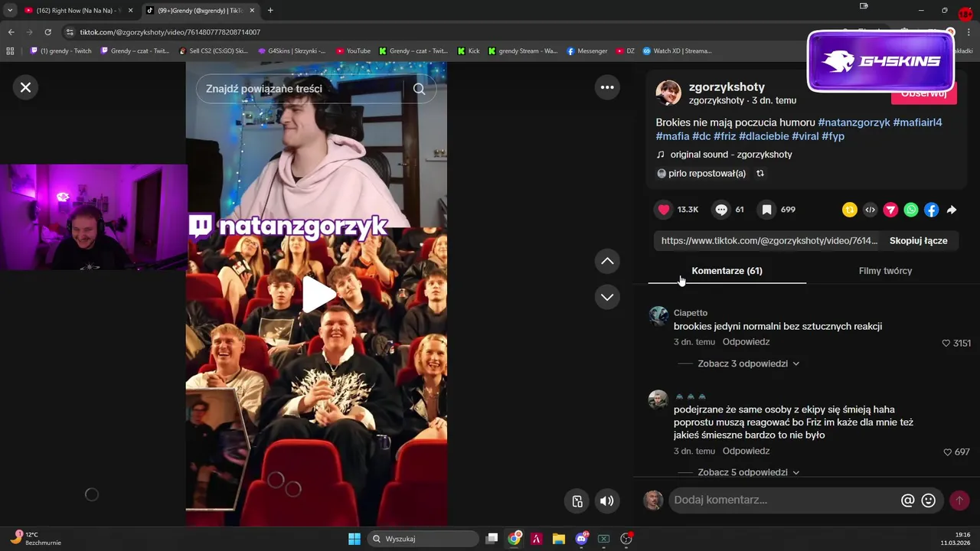Share video to Facebook
Screen dimensions: 980x551
tap(931, 210)
